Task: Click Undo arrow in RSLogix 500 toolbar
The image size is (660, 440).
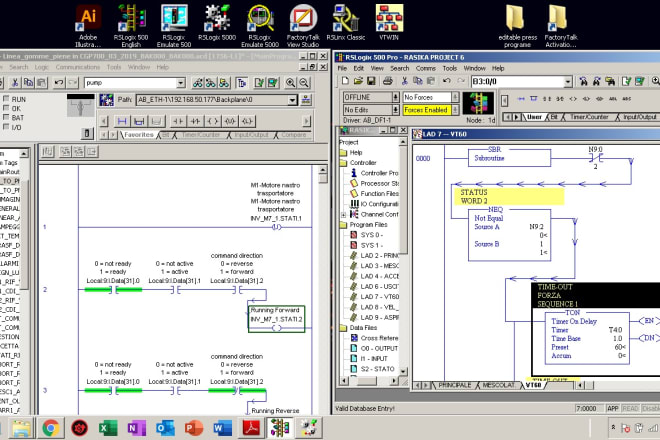Action: (447, 81)
